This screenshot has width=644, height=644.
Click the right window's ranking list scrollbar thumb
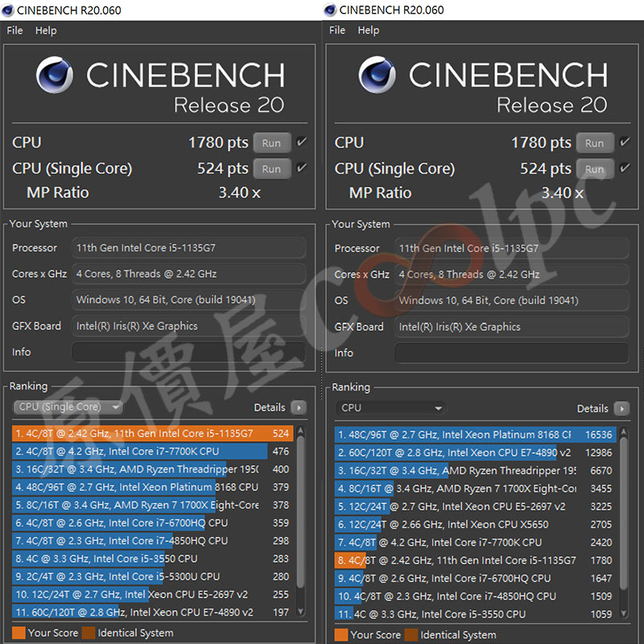[x=624, y=514]
